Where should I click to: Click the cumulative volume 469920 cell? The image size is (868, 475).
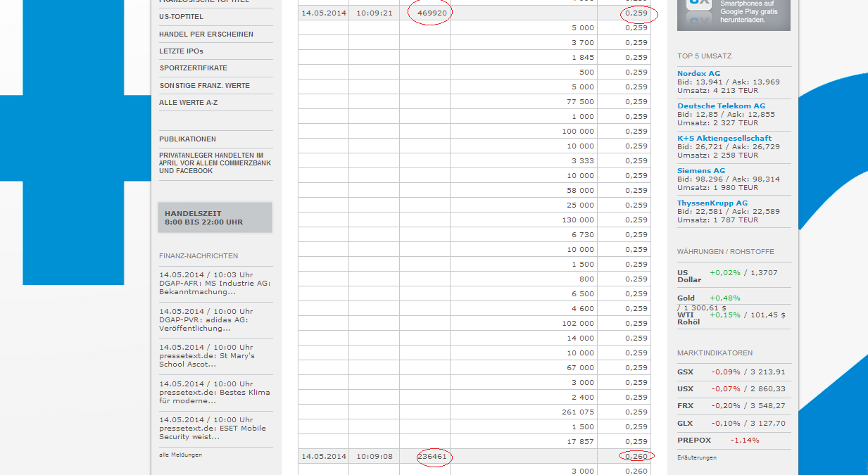point(425,13)
